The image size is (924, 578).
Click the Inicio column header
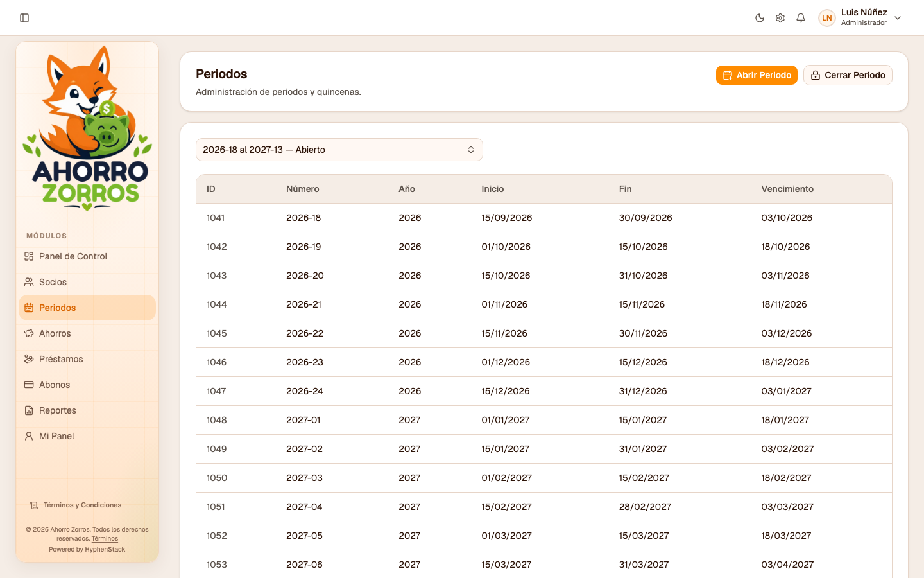pos(493,189)
